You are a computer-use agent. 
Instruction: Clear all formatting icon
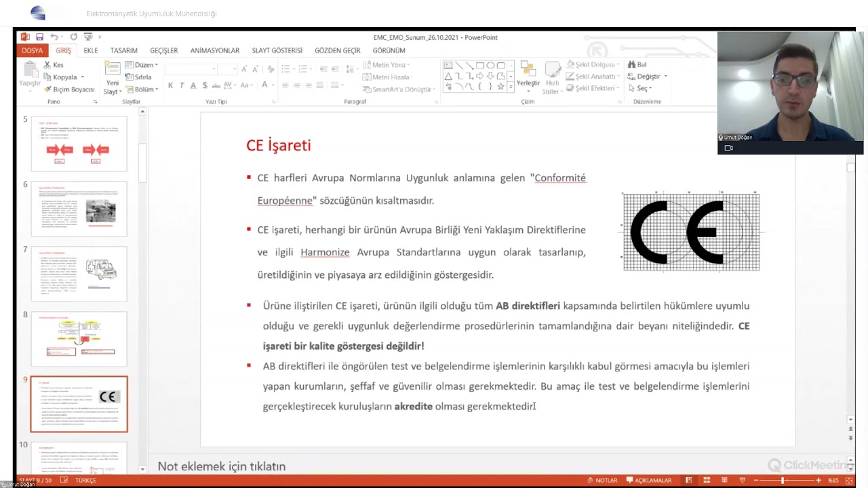tap(271, 69)
